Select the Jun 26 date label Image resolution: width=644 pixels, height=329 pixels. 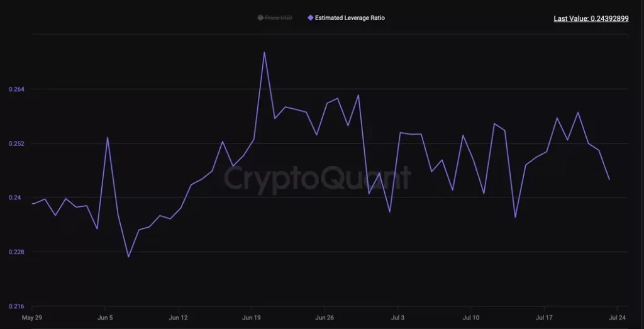point(325,318)
